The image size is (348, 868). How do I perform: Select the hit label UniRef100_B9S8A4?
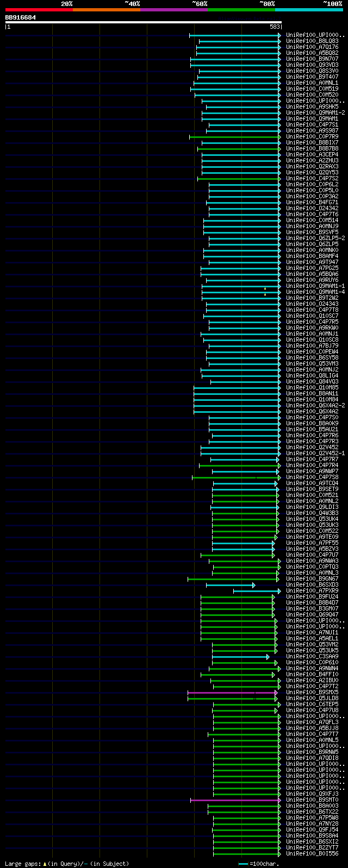pyautogui.click(x=312, y=835)
